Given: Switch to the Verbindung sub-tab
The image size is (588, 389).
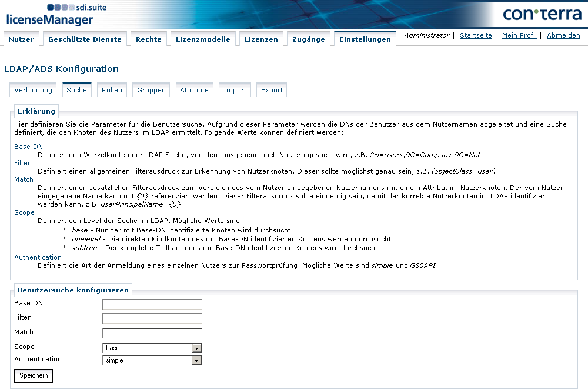Looking at the screenshot, I should (33, 89).
